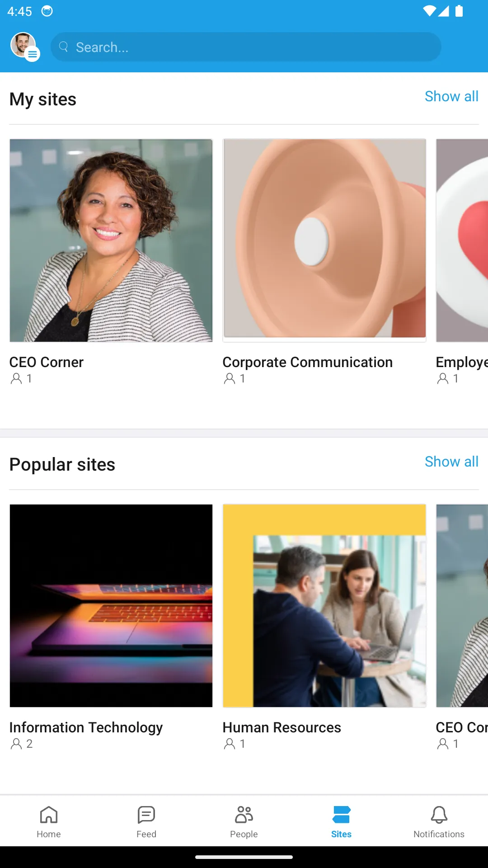Tap the Information Technology site title
This screenshot has height=868, width=488.
86,727
